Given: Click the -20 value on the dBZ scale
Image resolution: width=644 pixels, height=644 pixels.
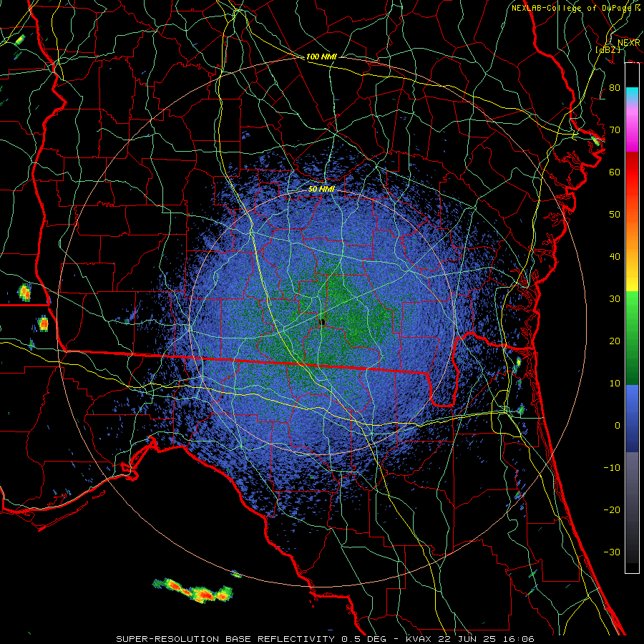Looking at the screenshot, I should coord(612,509).
